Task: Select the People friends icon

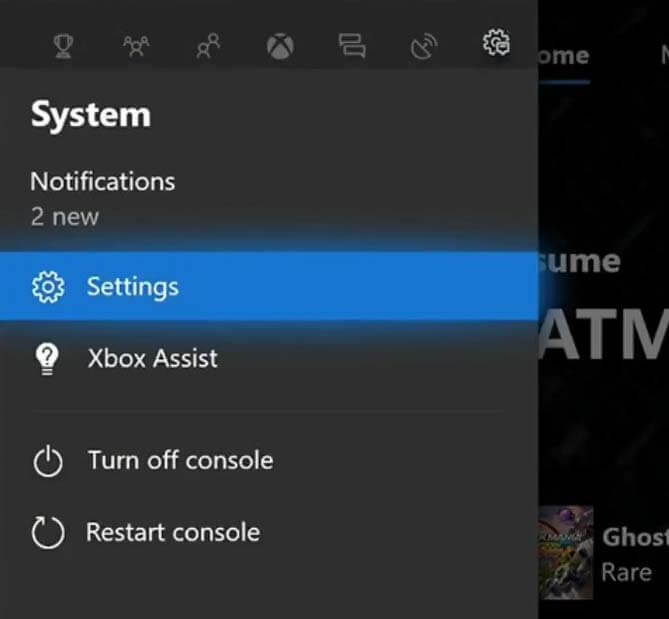Action: click(x=208, y=45)
